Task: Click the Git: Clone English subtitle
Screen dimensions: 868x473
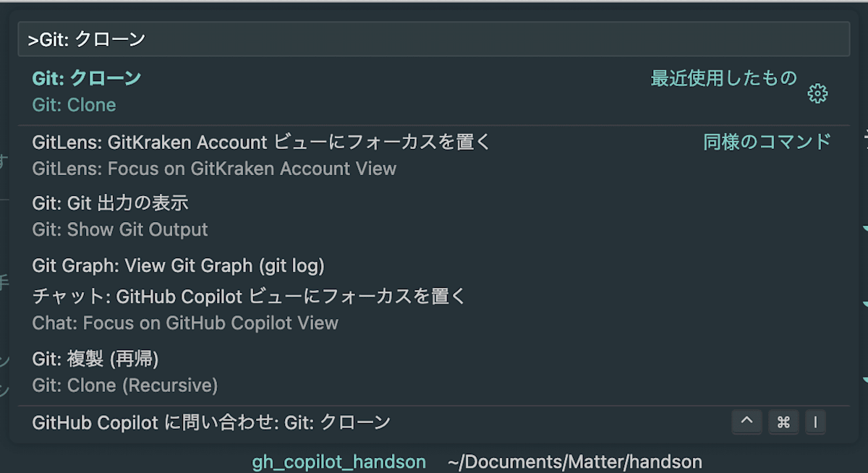Action: [74, 105]
